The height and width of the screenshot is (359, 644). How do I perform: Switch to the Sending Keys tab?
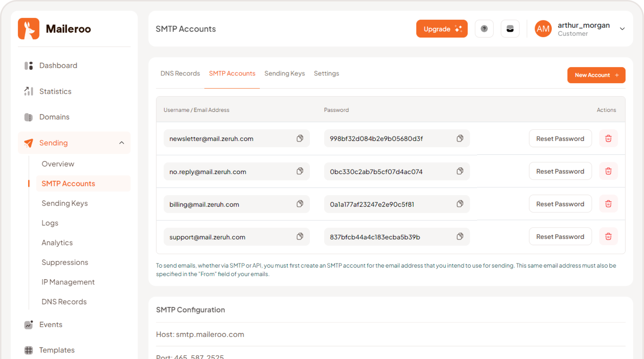coord(284,73)
